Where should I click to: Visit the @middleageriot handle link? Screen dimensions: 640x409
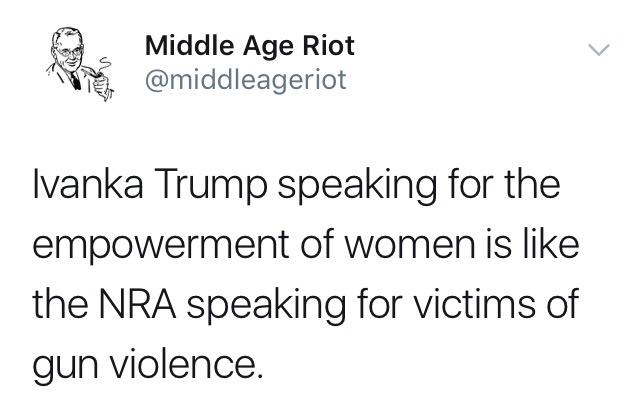246,80
